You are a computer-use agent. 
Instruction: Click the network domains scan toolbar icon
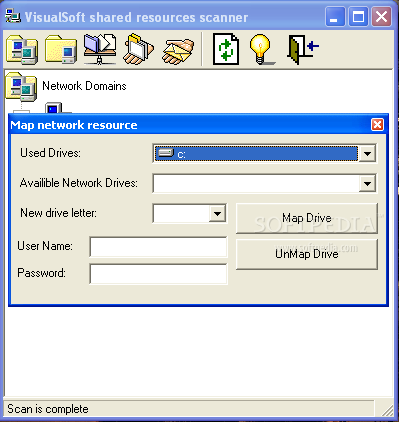22,49
